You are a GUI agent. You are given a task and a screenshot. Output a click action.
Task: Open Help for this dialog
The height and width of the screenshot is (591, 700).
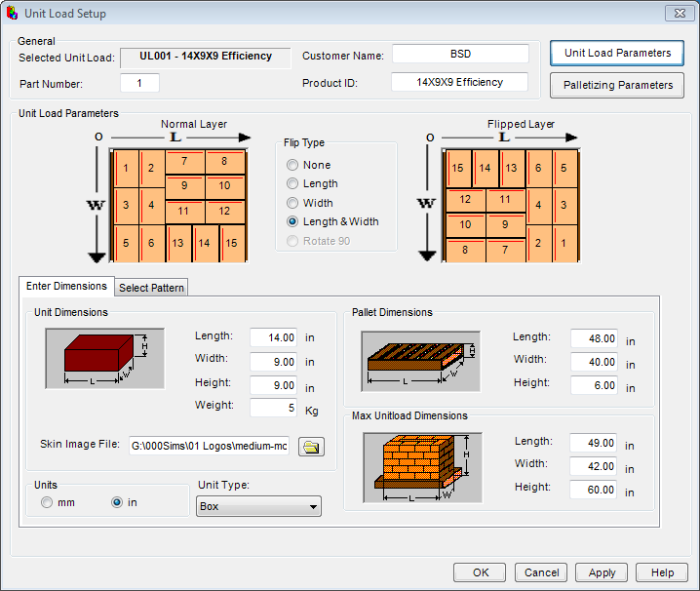click(x=662, y=572)
